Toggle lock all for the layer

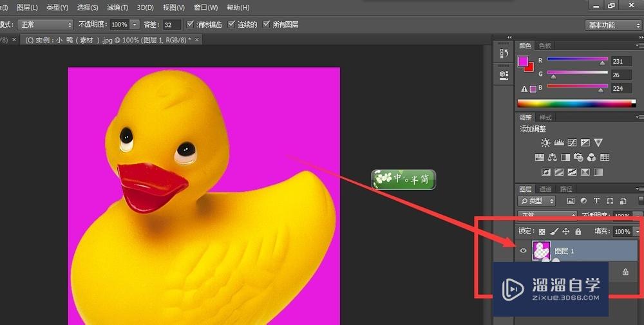[578, 232]
